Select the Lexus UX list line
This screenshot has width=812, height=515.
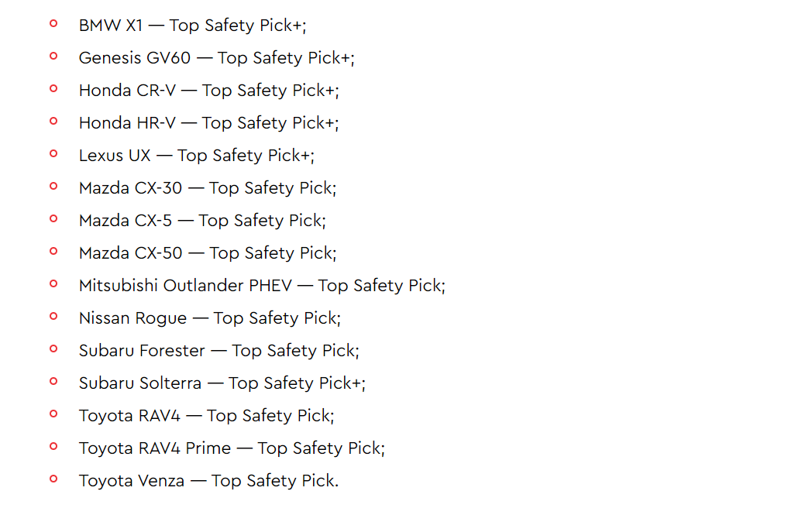coord(197,156)
